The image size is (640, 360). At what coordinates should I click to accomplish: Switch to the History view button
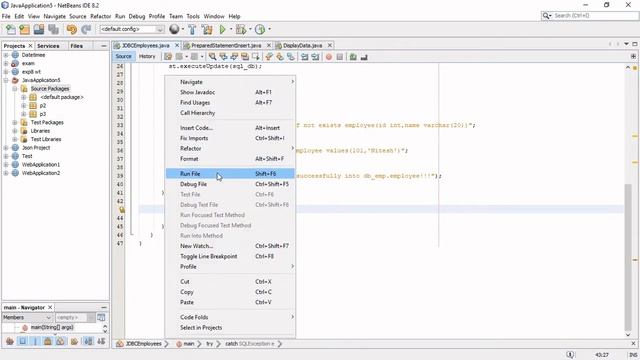[147, 56]
